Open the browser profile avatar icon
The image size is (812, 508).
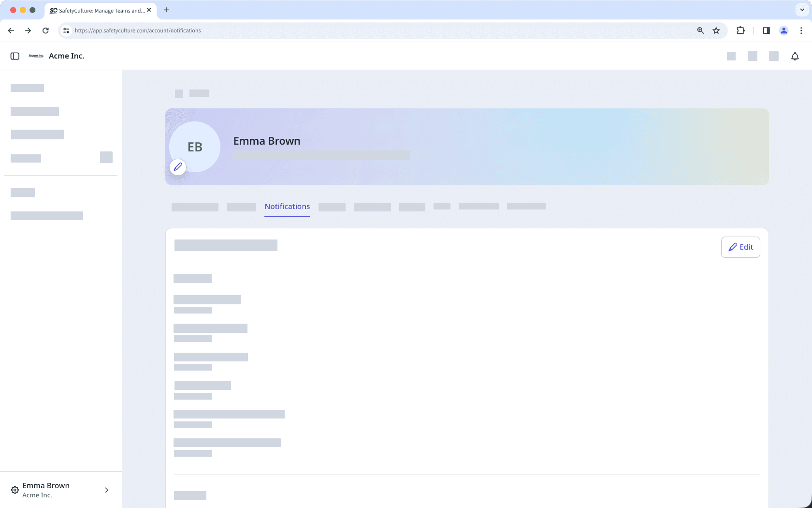[x=784, y=30]
